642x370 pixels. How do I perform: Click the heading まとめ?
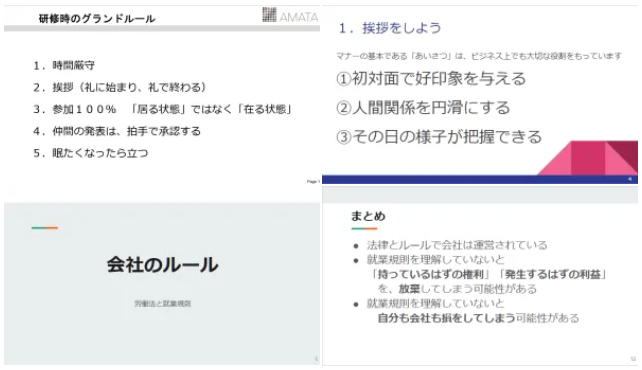368,216
